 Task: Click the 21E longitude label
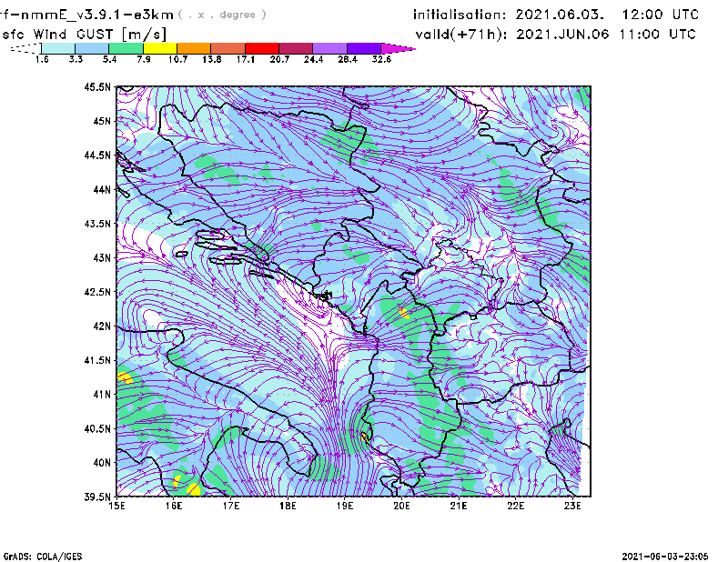459,506
